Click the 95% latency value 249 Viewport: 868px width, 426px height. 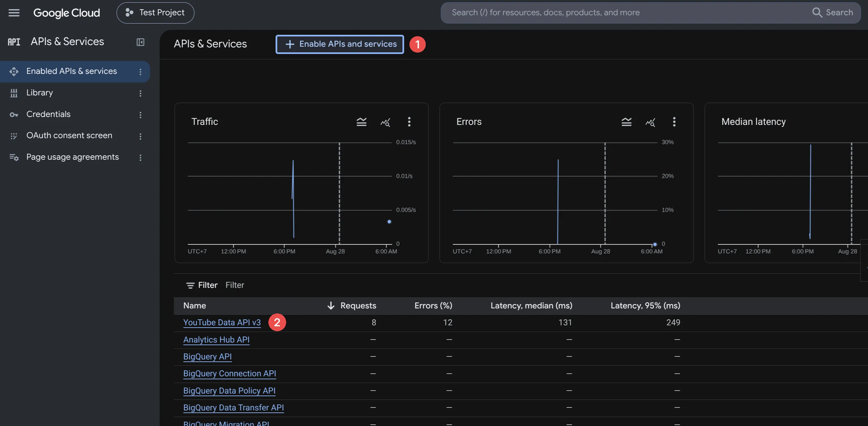click(673, 323)
